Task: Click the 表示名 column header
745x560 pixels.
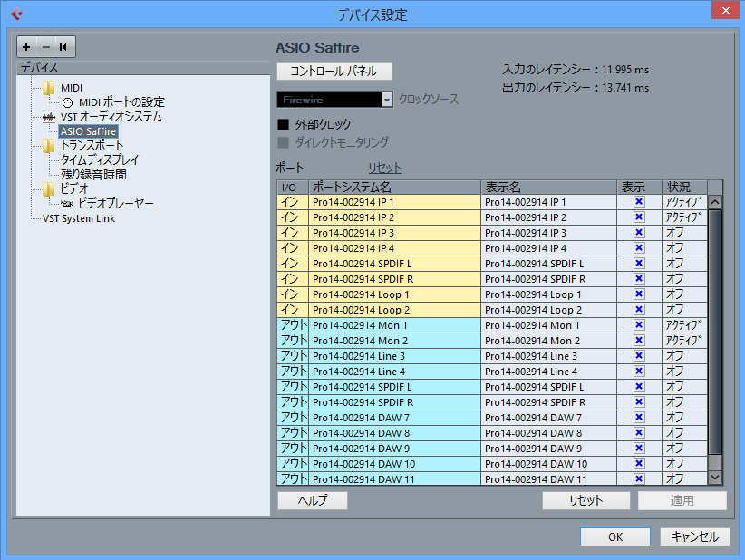Action: coord(548,188)
